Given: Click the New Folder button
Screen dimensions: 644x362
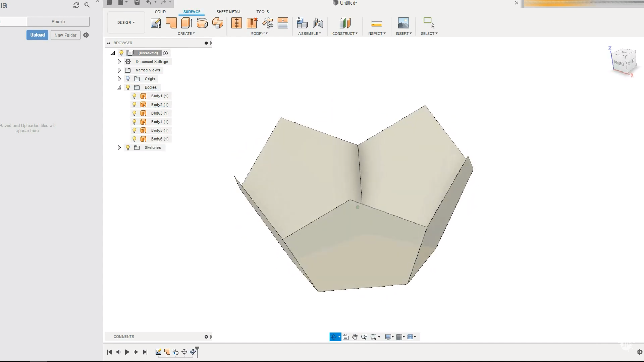Looking at the screenshot, I should [x=65, y=35].
